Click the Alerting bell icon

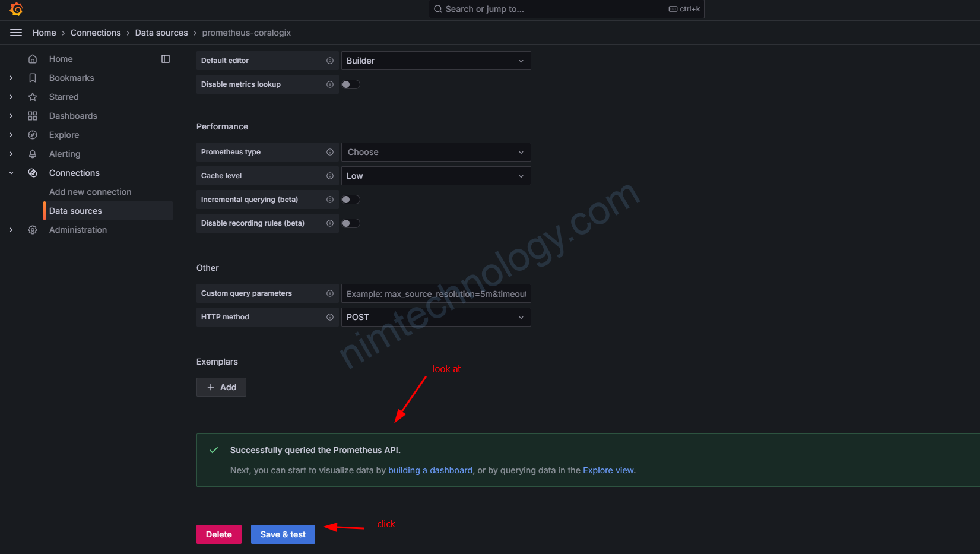click(33, 154)
